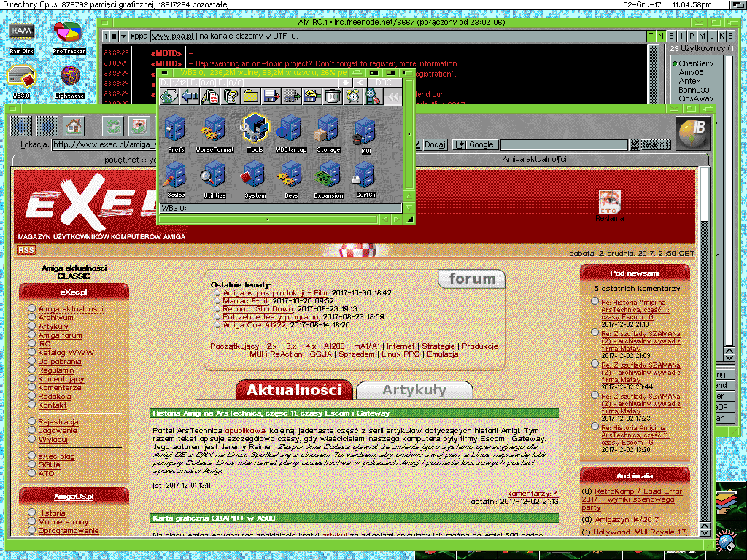This screenshot has height=560, width=747.
Task: Open the MUI drawer
Action: point(365,135)
